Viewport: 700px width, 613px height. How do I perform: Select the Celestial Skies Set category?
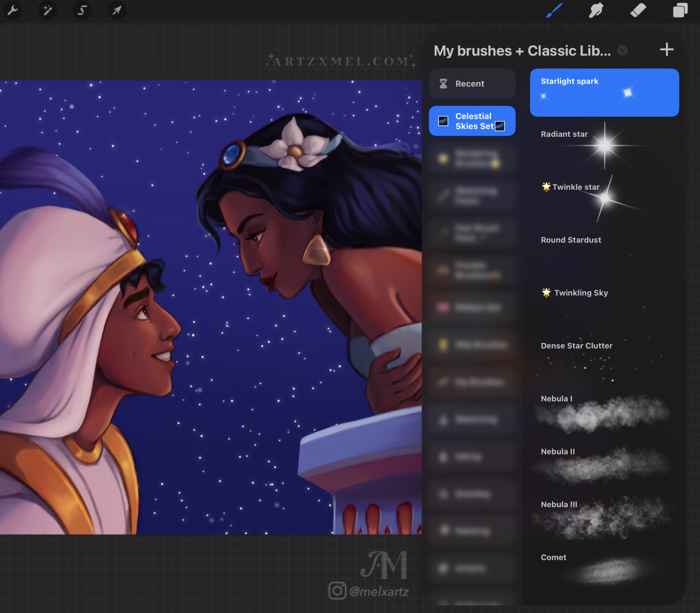point(472,121)
